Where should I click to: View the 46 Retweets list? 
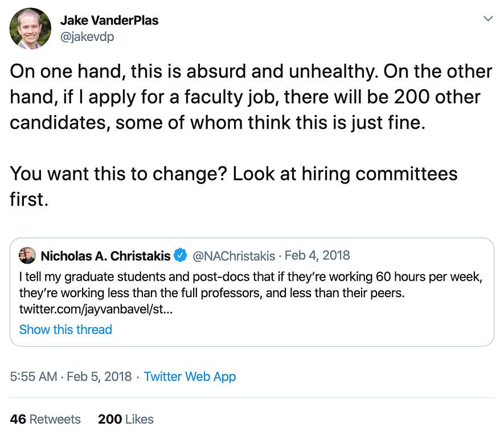pyautogui.click(x=46, y=419)
